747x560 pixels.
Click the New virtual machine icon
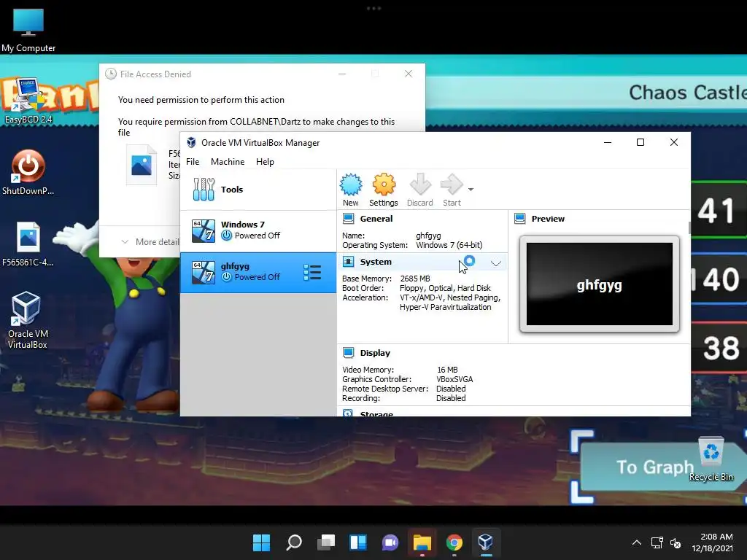point(351,184)
